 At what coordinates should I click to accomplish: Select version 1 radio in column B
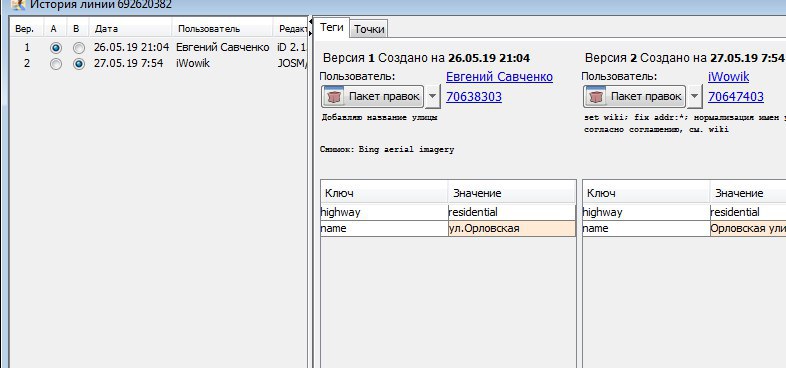[79, 48]
